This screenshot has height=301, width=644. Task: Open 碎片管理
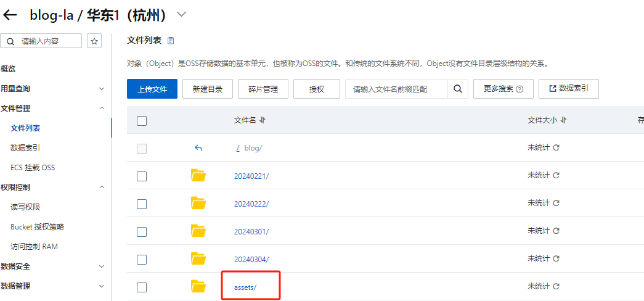pyautogui.click(x=263, y=89)
